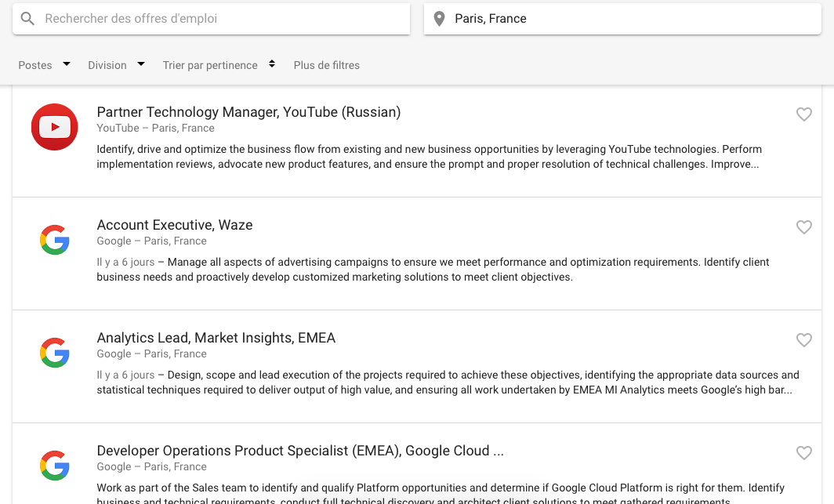Open the Partner Technology Manager, YouTube listing

coord(248,112)
